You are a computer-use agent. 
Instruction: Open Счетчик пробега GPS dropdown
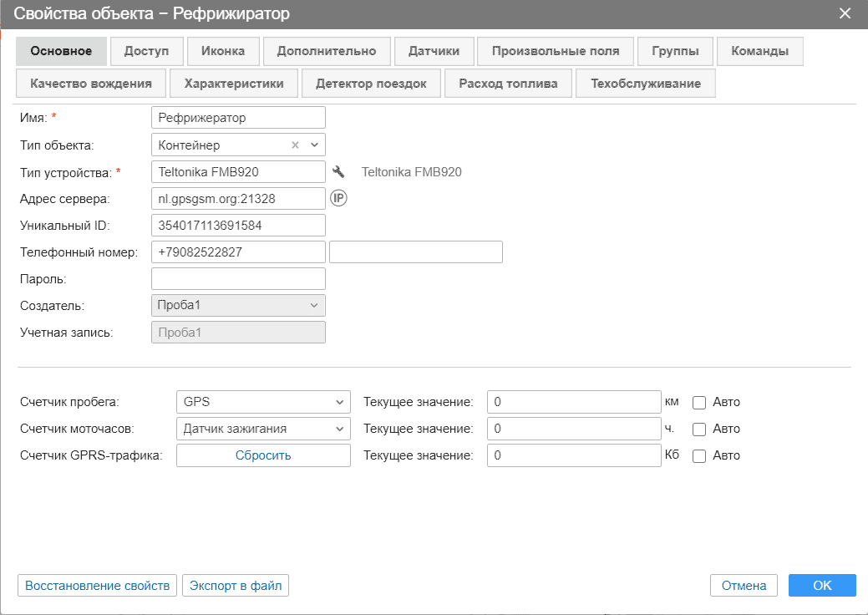(263, 402)
